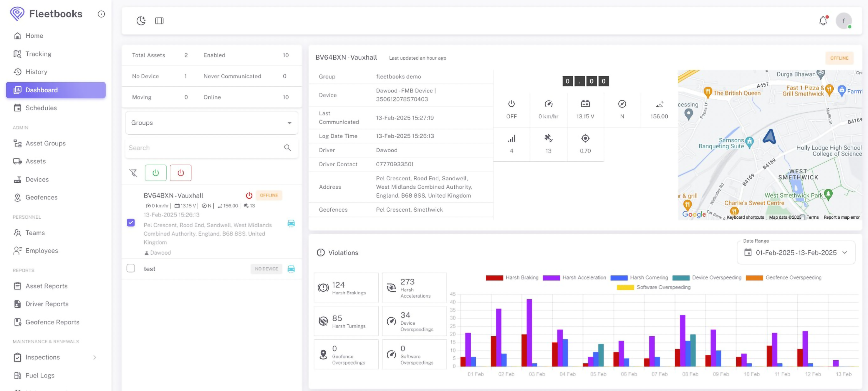Click satellite count icon
Image resolution: width=868 pixels, height=391 pixels.
point(548,138)
